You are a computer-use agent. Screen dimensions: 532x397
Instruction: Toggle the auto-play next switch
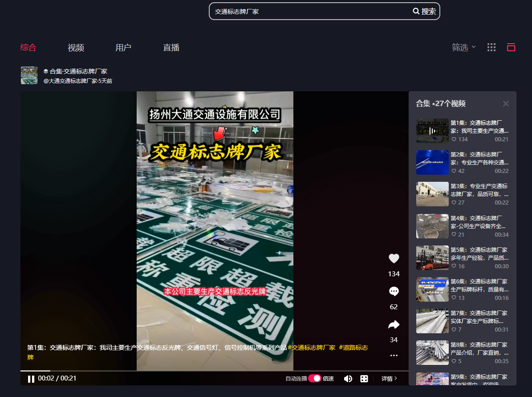314,379
